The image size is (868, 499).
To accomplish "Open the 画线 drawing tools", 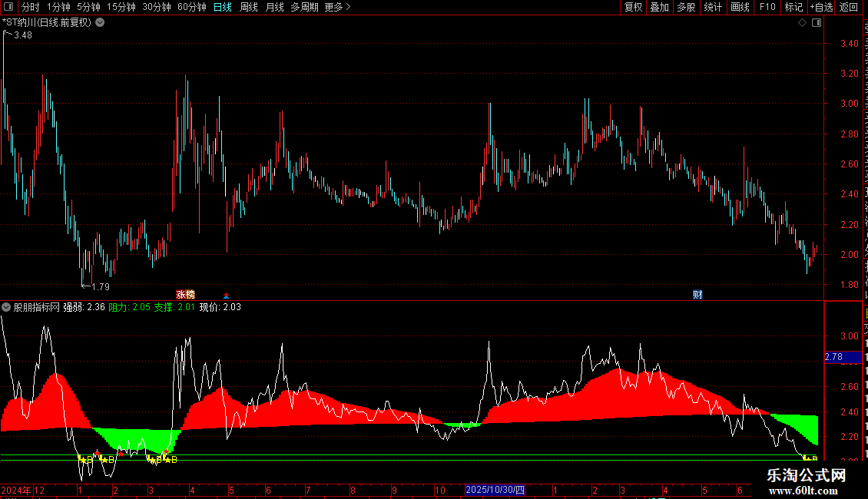I will tap(740, 7).
